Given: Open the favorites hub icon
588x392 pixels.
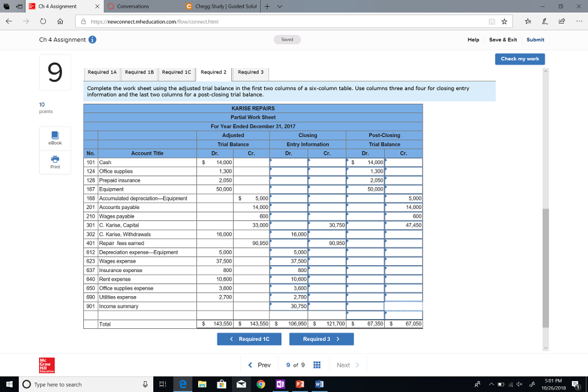Looking at the screenshot, I should pos(528,21).
